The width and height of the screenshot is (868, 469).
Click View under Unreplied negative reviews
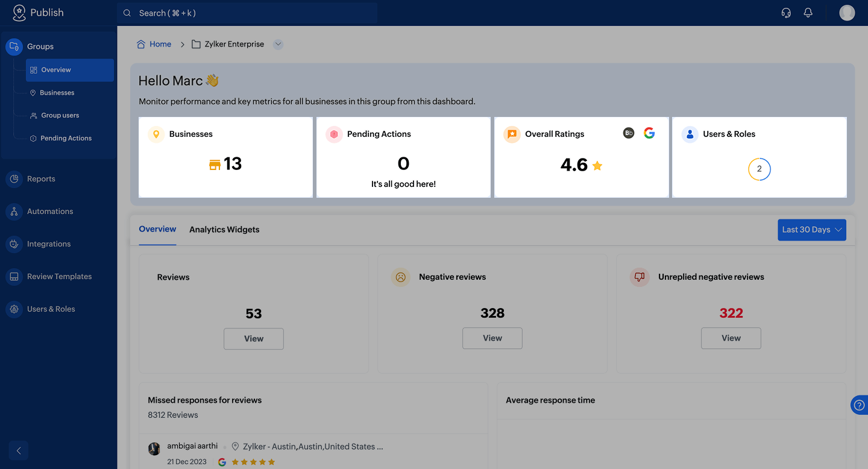point(731,338)
